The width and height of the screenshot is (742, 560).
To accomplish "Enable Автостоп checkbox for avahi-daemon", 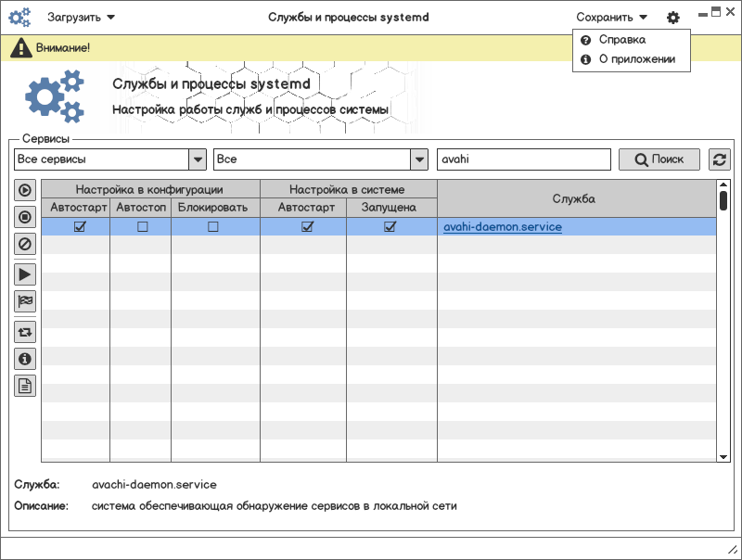I will (x=142, y=226).
